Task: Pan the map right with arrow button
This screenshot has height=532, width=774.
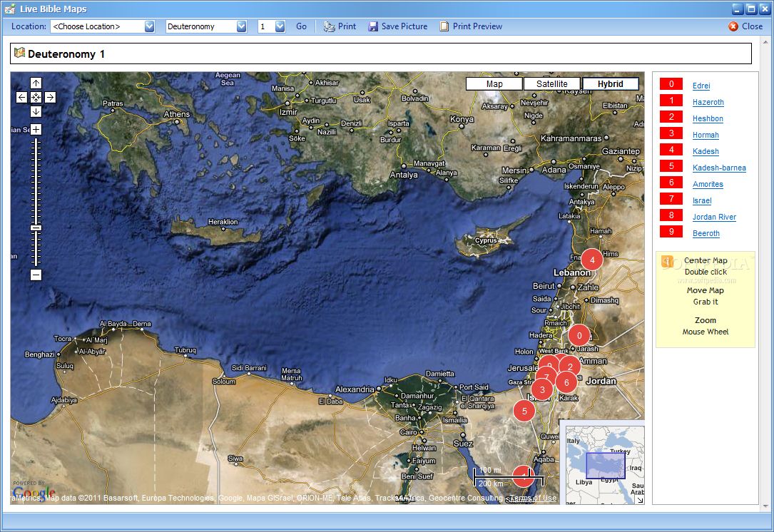Action: [51, 97]
